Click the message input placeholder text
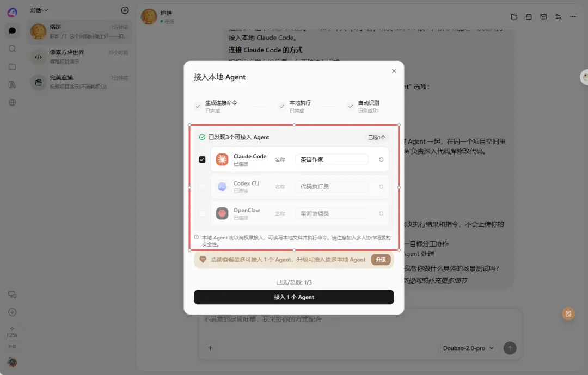This screenshot has width=588, height=375. click(262, 319)
